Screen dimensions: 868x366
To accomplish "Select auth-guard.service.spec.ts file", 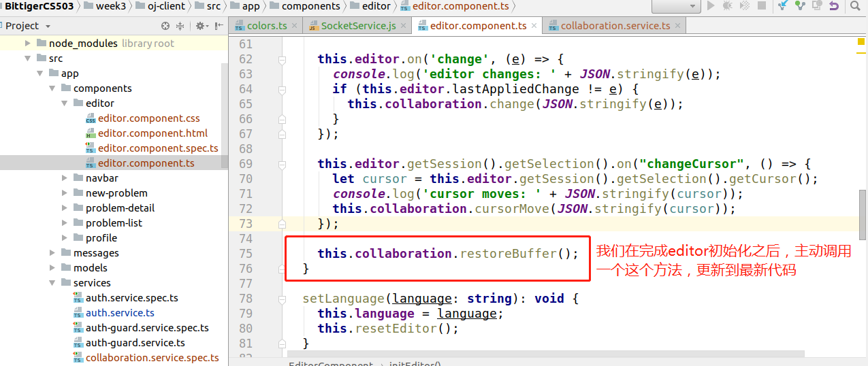I will pos(147,328).
